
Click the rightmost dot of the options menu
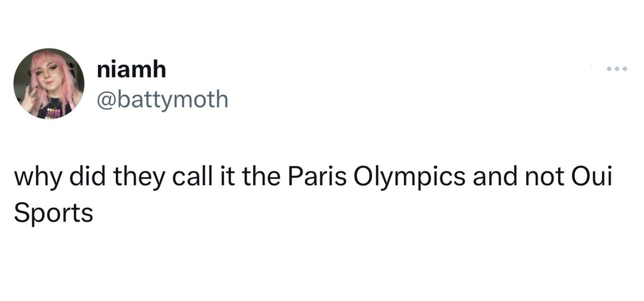(623, 68)
